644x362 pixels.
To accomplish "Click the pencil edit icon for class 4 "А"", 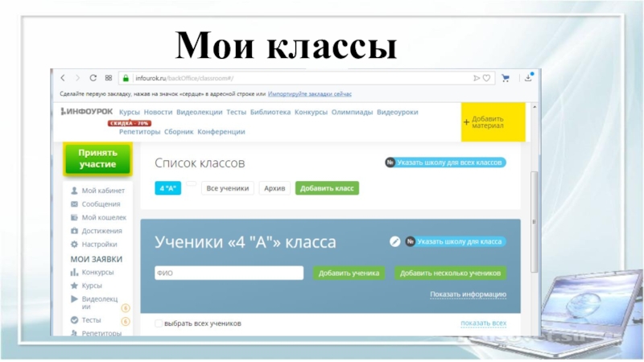I will [394, 242].
